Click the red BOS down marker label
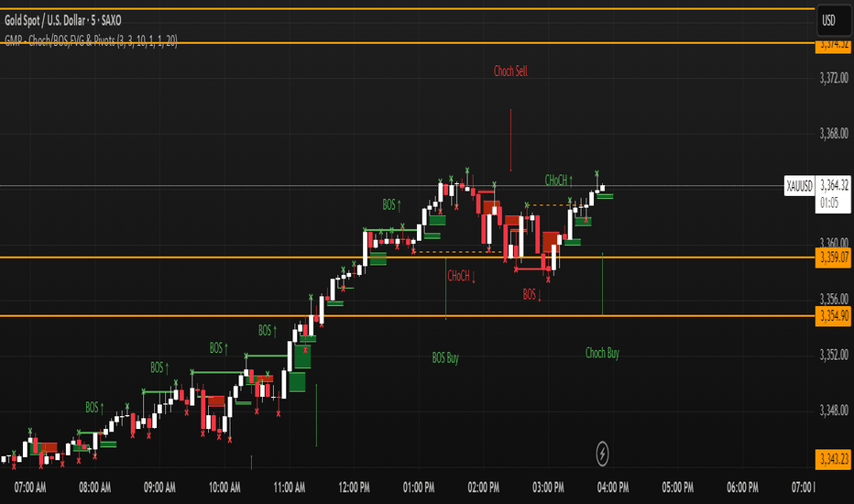 coord(531,295)
